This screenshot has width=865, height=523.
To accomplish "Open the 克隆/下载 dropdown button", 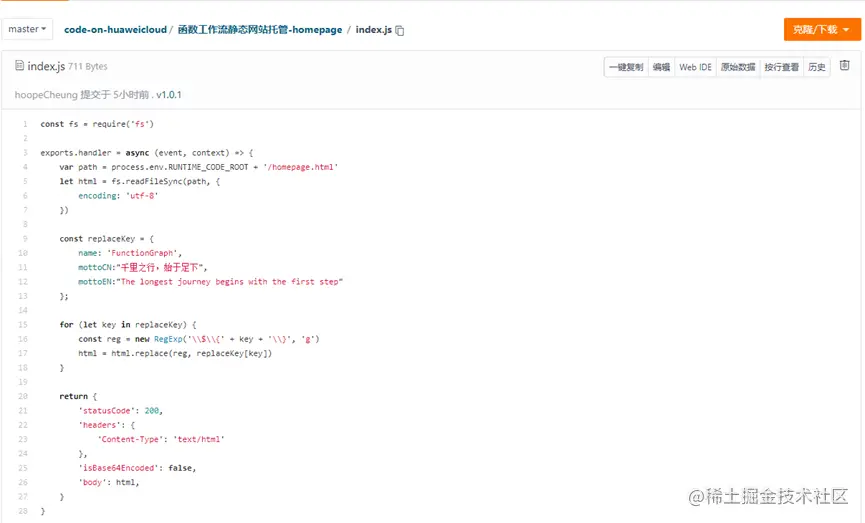I will tap(822, 29).
